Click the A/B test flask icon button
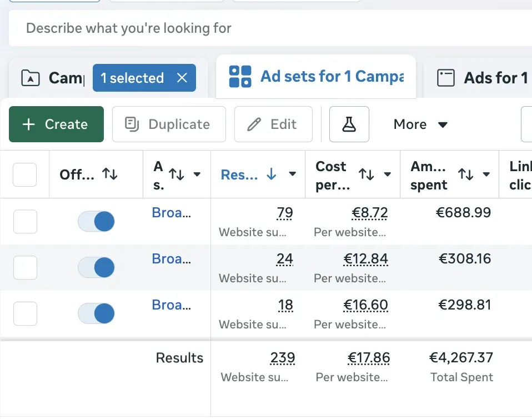 349,124
